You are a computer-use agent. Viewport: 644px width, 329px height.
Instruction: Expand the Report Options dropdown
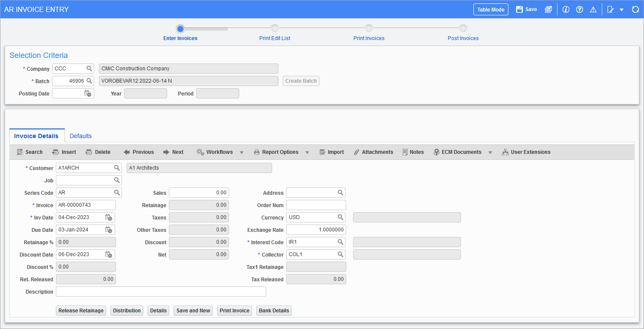pos(307,152)
